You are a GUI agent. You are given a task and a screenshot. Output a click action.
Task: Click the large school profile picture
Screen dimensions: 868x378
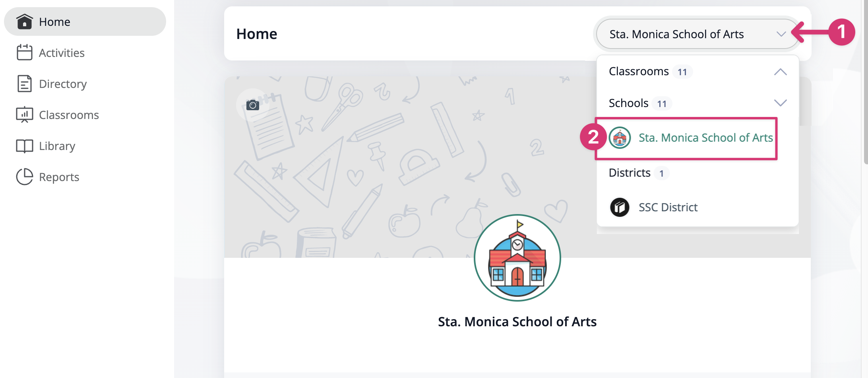point(517,258)
